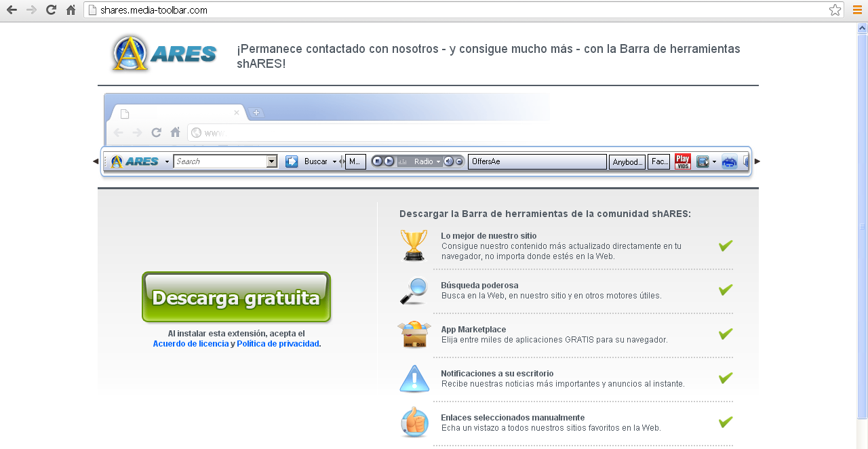Expand the TV icon dropdown arrow
This screenshot has width=868, height=449.
tap(714, 162)
